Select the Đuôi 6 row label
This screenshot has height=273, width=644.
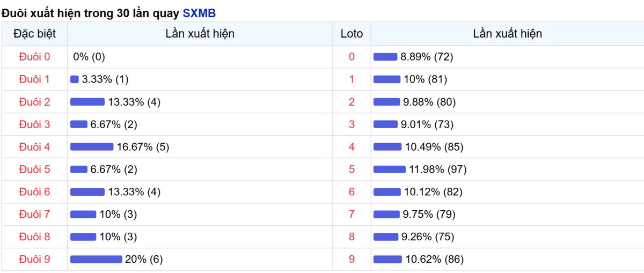(x=34, y=191)
